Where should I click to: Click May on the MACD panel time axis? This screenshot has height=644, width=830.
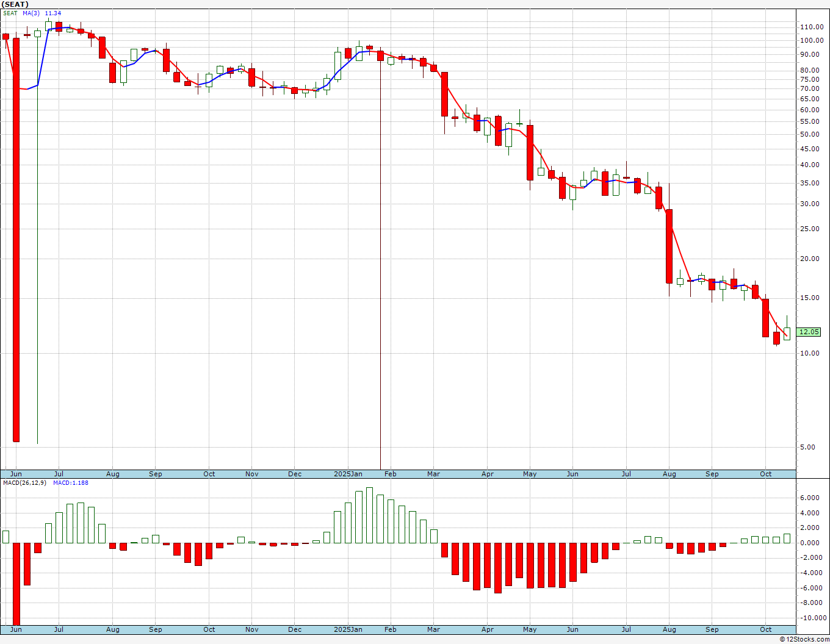tap(530, 629)
